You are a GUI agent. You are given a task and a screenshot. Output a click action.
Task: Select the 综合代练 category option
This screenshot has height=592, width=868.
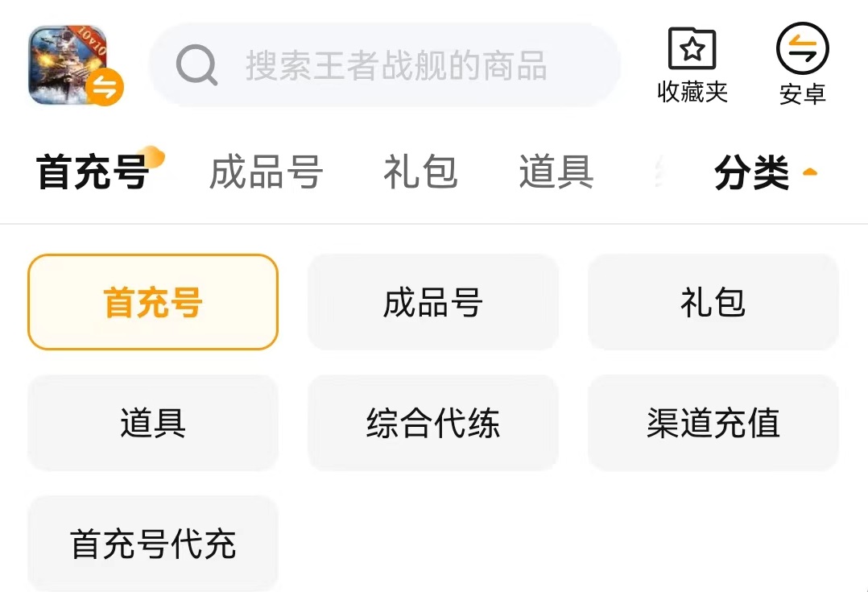click(433, 423)
